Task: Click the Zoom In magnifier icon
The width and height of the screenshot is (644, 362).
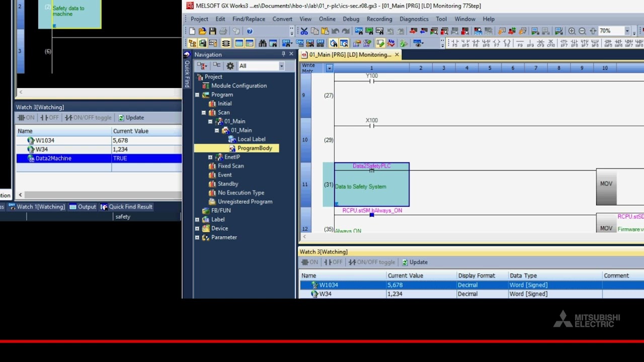Action: tap(572, 31)
